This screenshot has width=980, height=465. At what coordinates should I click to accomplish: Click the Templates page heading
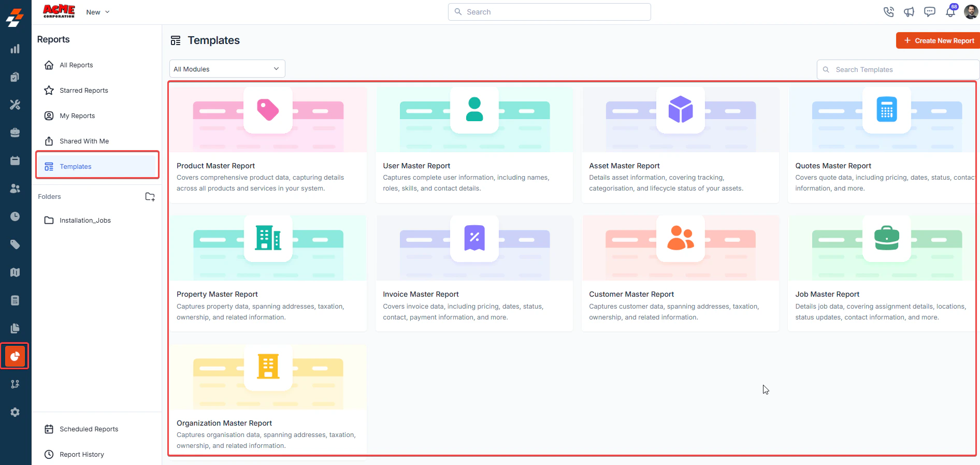tap(213, 40)
